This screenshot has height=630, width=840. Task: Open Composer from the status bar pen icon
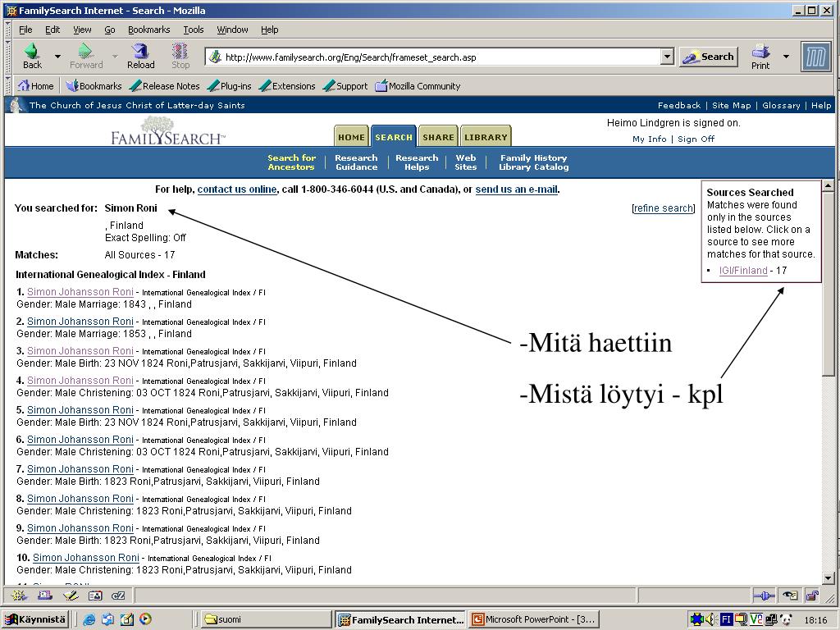71,596
